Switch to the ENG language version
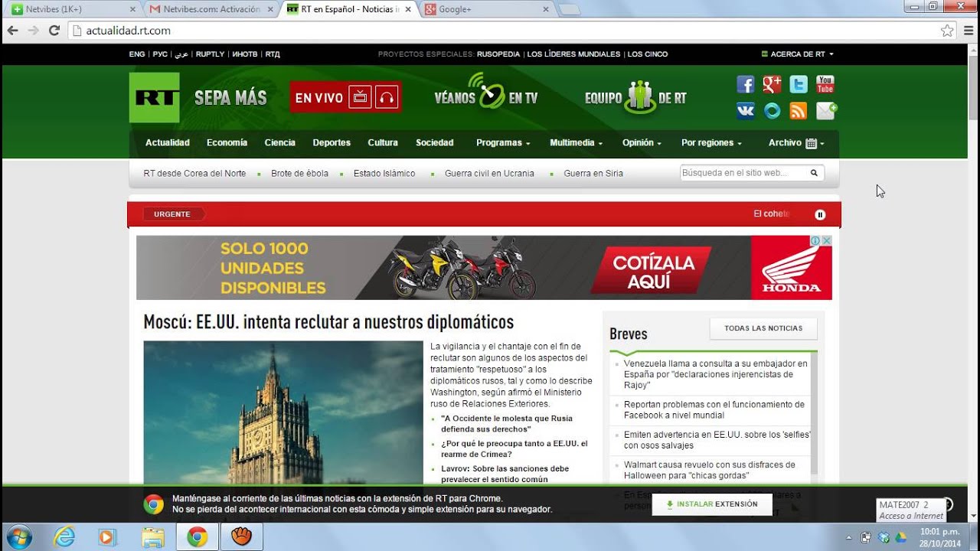This screenshot has width=980, height=551. (136, 54)
